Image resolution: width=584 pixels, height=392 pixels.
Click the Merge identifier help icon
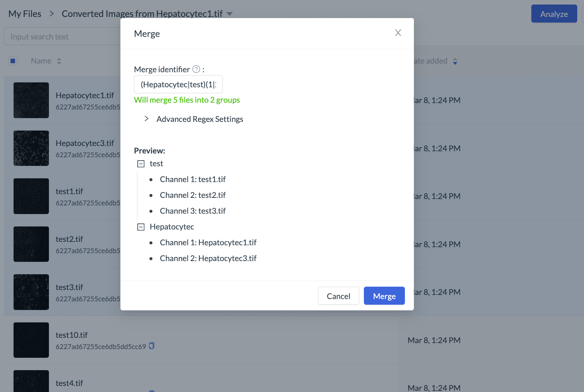[196, 69]
